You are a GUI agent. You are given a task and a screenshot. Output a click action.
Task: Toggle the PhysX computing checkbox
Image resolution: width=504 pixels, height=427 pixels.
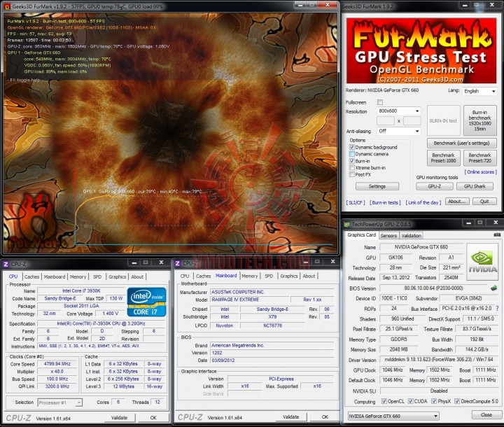[x=434, y=401]
